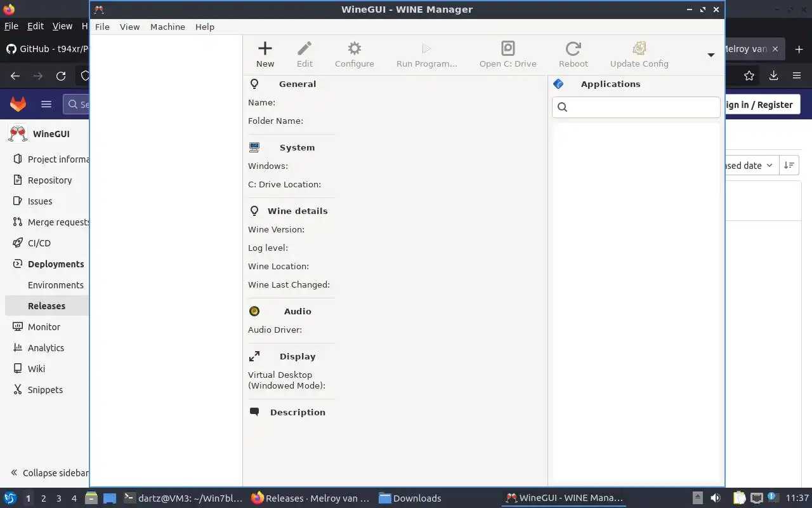Viewport: 812px width, 508px height.
Task: Click the taskbar clock 11:37
Action: tap(797, 498)
